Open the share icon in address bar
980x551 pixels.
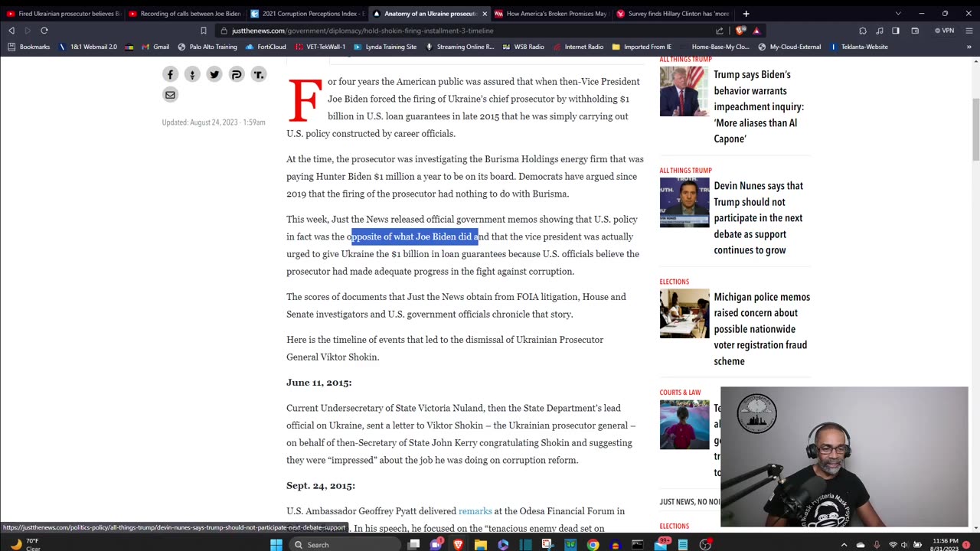click(x=720, y=31)
